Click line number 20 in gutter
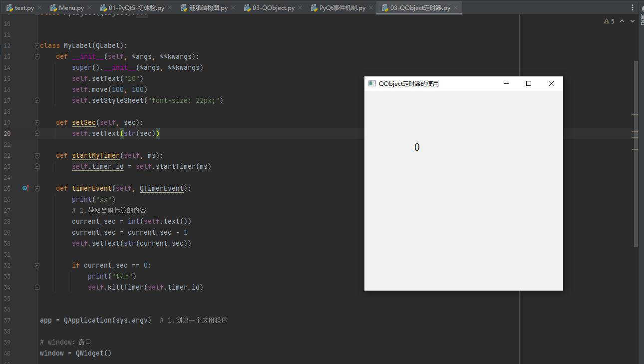644x364 pixels. click(x=7, y=134)
